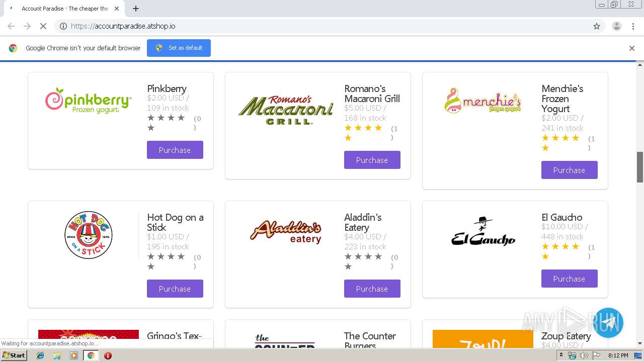Click the Pinkberry star rating

tap(167, 123)
